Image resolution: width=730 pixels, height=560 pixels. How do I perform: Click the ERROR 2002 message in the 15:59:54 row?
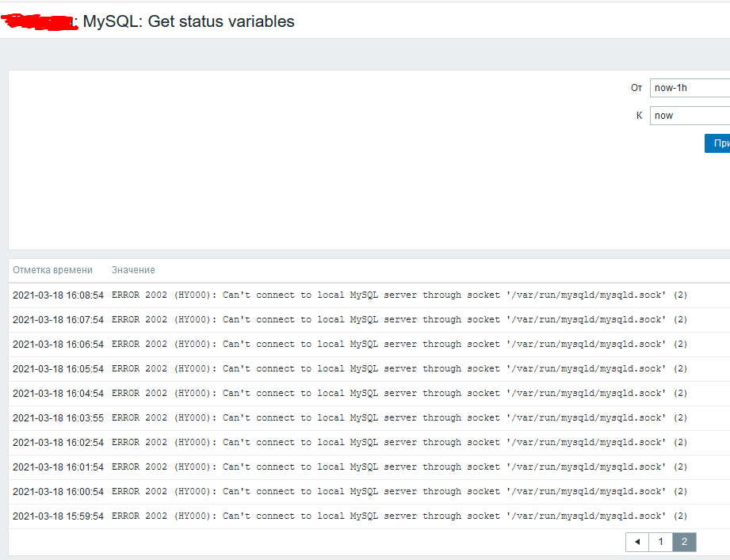pos(399,516)
